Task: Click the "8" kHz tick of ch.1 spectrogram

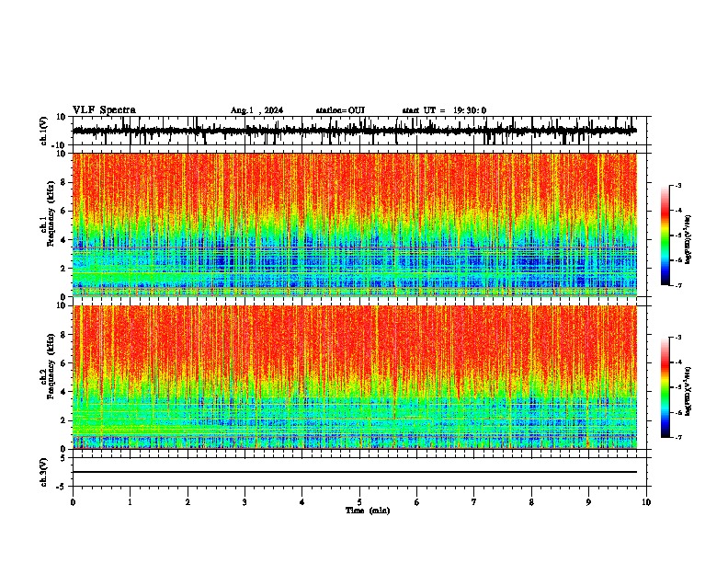Action: pyautogui.click(x=63, y=182)
